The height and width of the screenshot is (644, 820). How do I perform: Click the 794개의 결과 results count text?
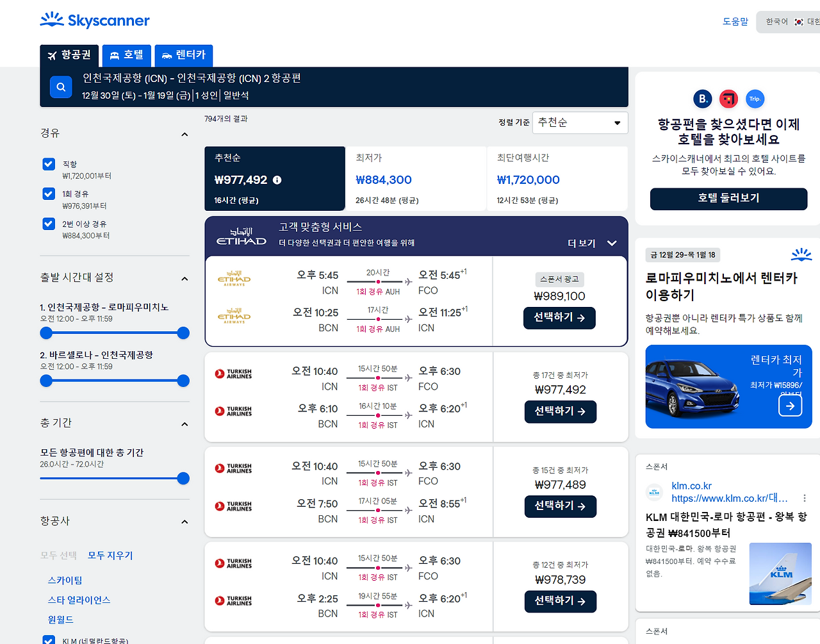click(226, 119)
